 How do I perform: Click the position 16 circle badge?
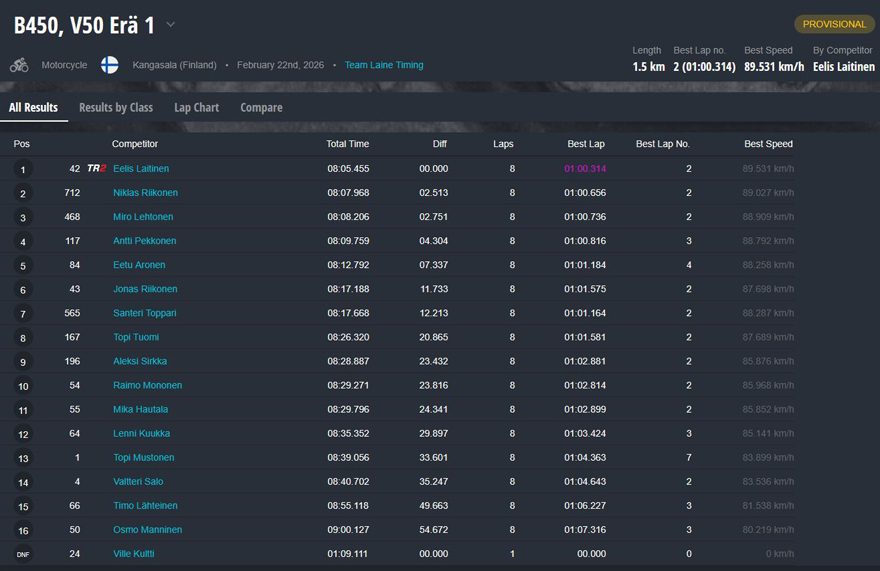coord(23,530)
